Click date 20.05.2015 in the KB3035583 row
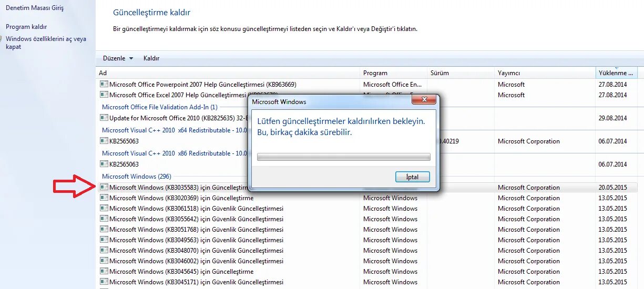 point(612,188)
